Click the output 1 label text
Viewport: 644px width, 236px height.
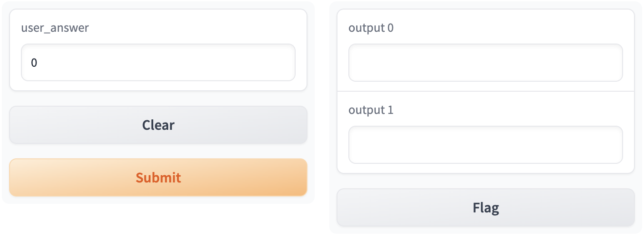371,110
